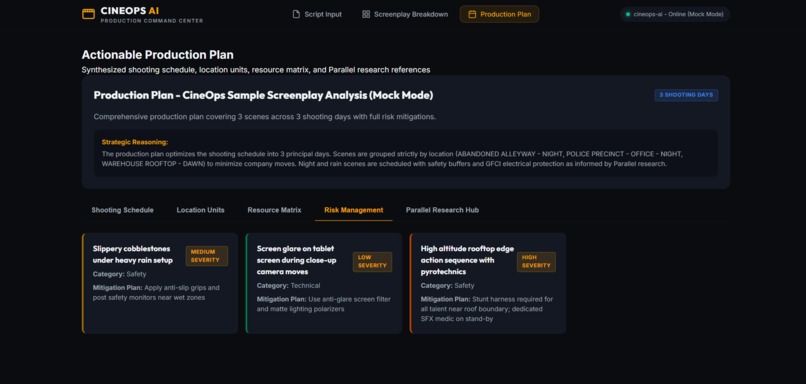Select the High altitude rooftop edge risk title
The height and width of the screenshot is (384, 806).
[467, 260]
